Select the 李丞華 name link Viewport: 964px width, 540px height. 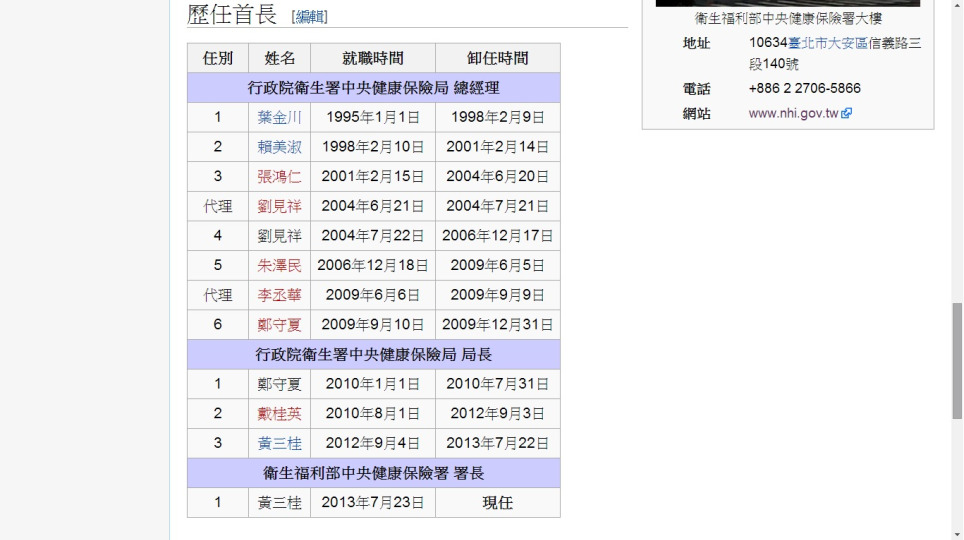(x=279, y=296)
